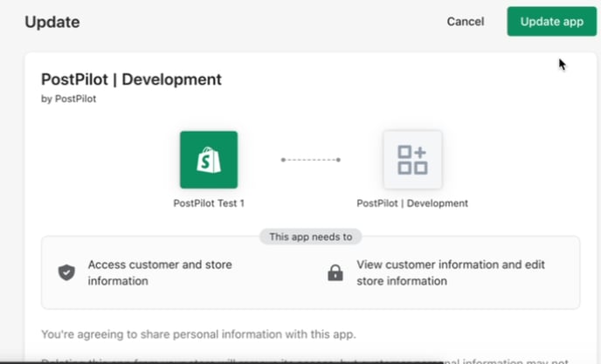Click the 'PostPilot | Development' heading
The image size is (601, 364).
tap(131, 79)
